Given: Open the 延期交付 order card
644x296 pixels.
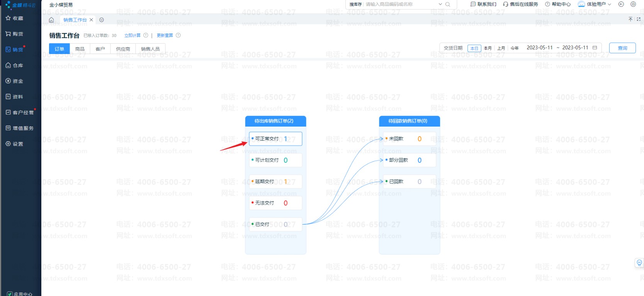Looking at the screenshot, I should coord(275,181).
